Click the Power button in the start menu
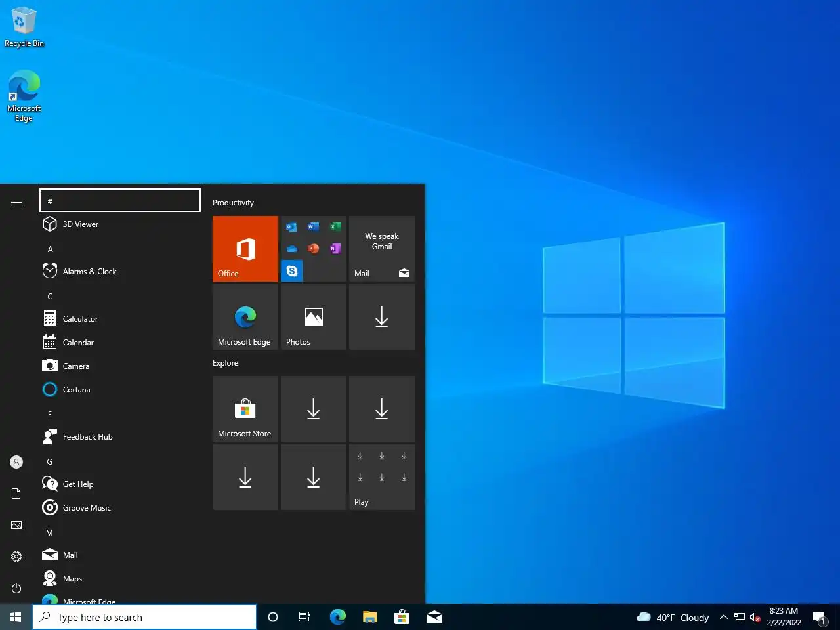 16,588
